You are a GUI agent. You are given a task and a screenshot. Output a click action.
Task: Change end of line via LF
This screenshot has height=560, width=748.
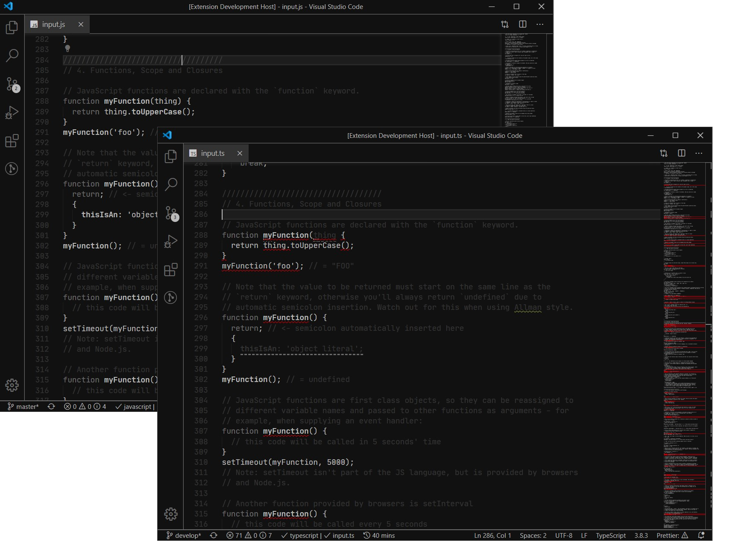coord(584,535)
